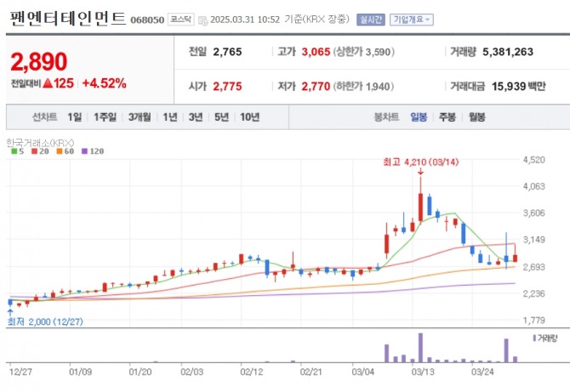The image size is (570, 392).
Task: Switch to 월봉 monthly candles
Action: coord(476,117)
